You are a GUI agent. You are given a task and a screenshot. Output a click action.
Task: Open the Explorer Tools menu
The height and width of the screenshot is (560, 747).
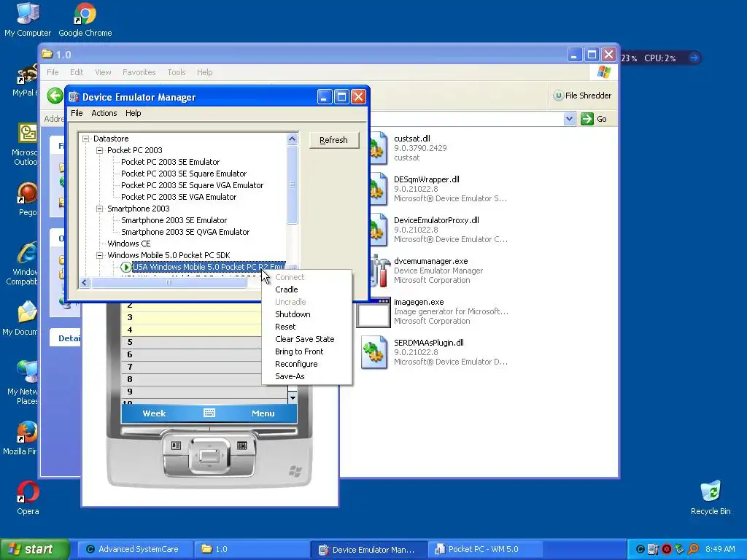coord(177,72)
